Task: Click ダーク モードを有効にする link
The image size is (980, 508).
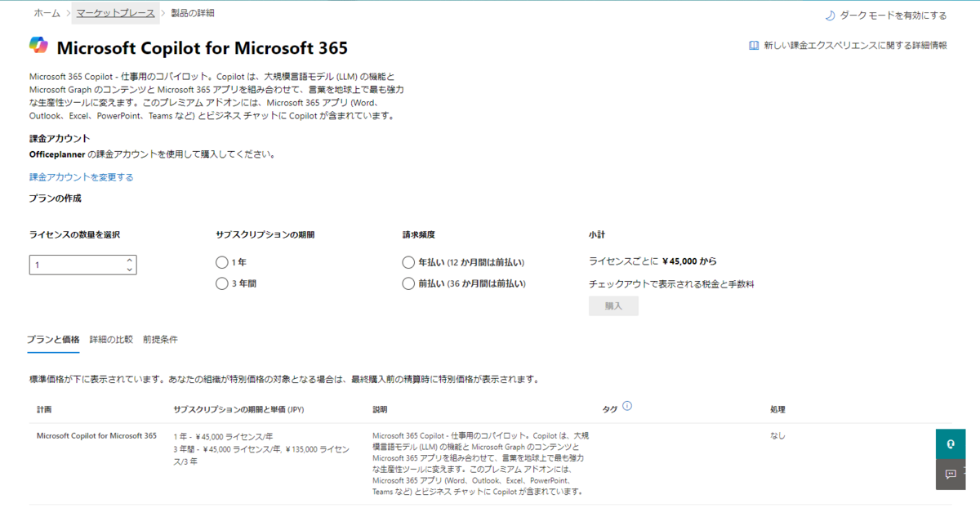Action: [x=893, y=15]
